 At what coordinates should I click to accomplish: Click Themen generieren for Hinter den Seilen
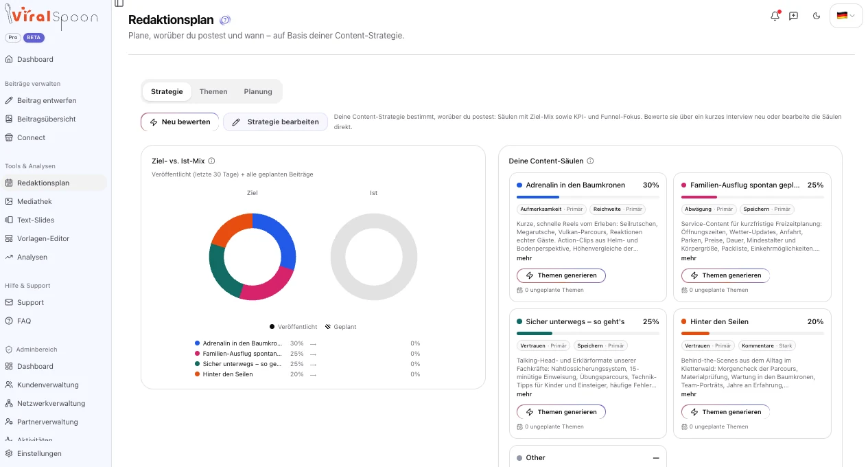pyautogui.click(x=726, y=412)
